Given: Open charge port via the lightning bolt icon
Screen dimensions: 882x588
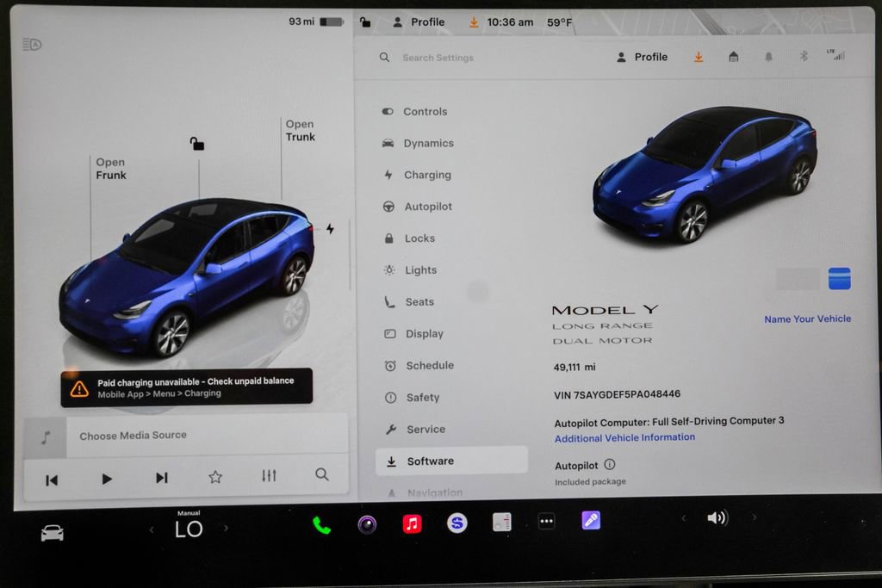Looking at the screenshot, I should click(x=330, y=229).
